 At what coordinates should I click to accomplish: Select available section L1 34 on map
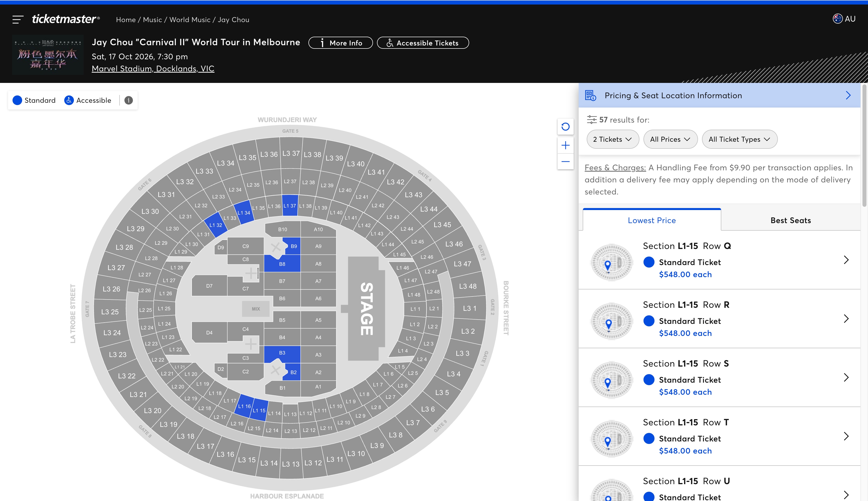click(x=244, y=212)
